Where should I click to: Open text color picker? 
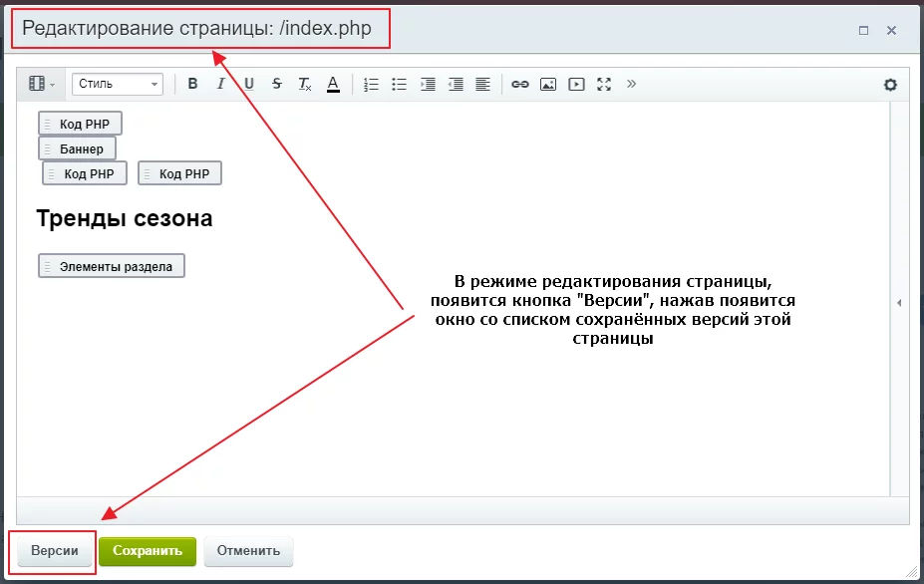click(333, 85)
